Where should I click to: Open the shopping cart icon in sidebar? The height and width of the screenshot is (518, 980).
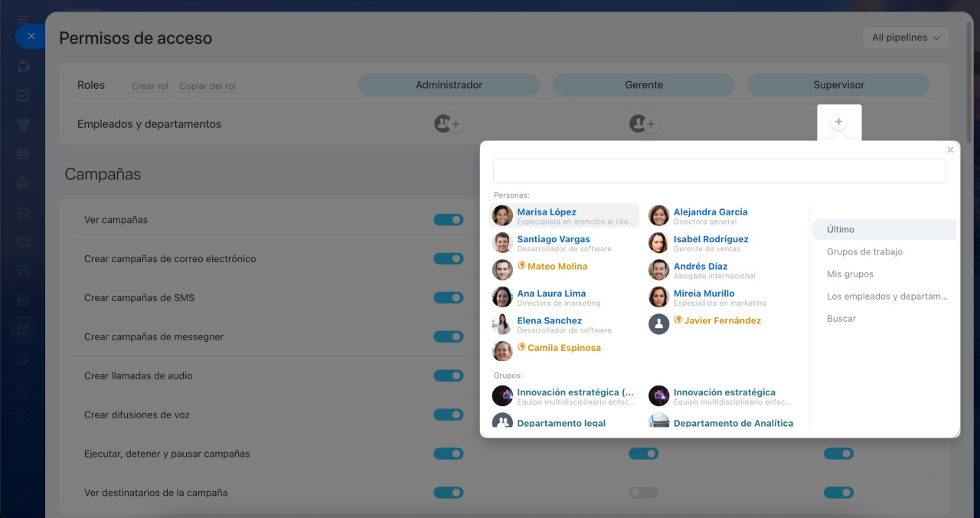coord(23,212)
